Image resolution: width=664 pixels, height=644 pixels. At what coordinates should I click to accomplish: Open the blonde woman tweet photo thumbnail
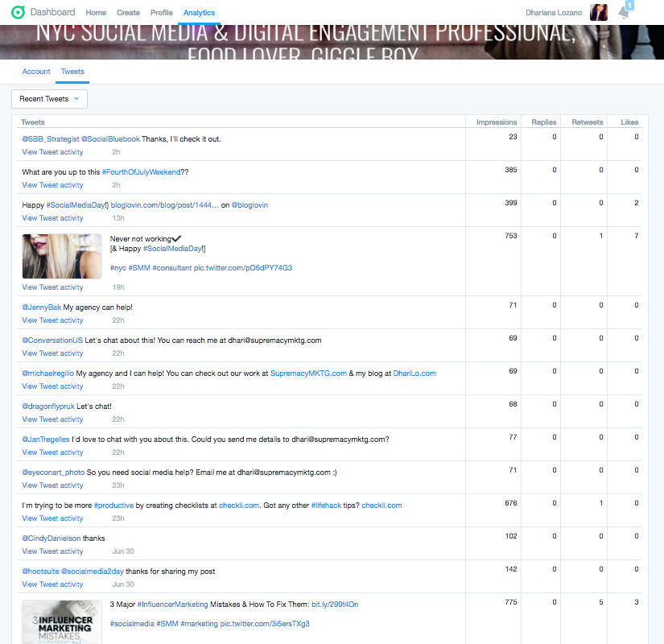click(x=62, y=256)
